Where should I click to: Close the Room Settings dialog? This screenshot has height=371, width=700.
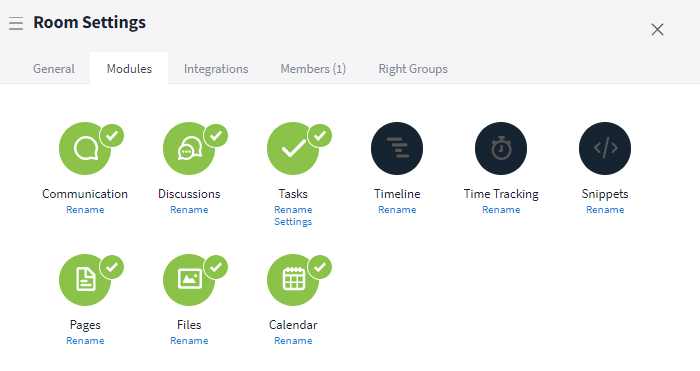657,29
